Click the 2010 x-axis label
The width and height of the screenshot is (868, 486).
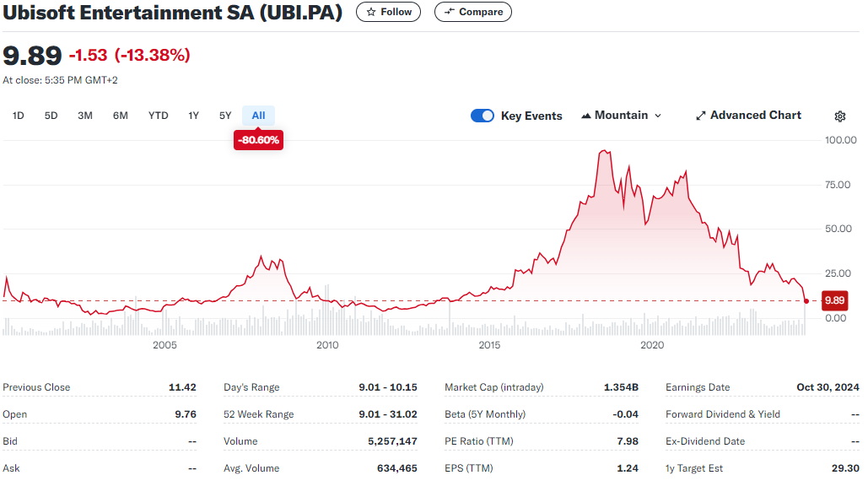(x=327, y=345)
